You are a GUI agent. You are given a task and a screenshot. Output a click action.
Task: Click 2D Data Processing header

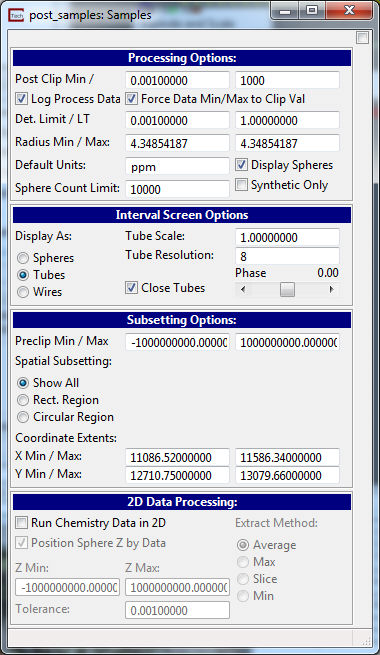click(182, 502)
